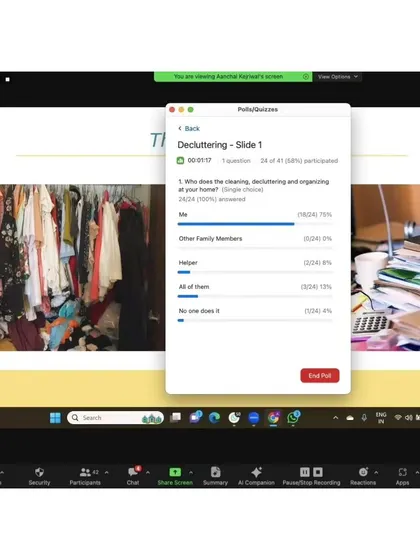
Task: Open Microsoft Edge icon on shared taskbar
Action: pyautogui.click(x=214, y=418)
